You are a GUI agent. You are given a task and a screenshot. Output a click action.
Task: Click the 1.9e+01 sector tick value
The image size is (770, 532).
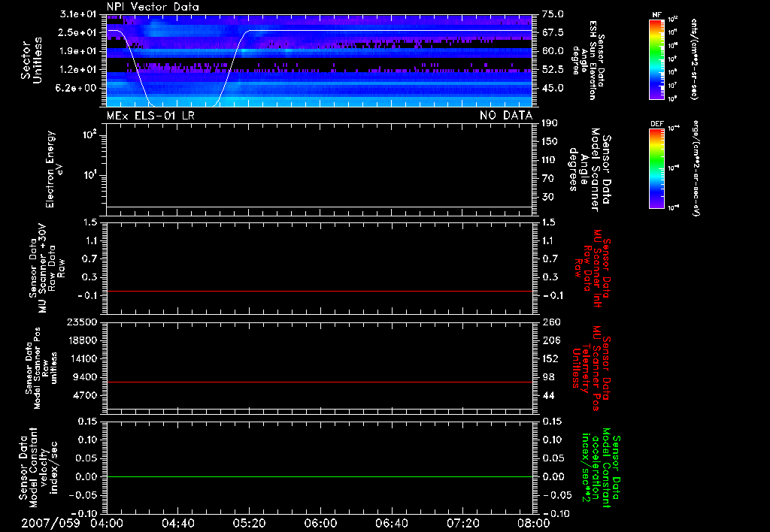pyautogui.click(x=78, y=51)
